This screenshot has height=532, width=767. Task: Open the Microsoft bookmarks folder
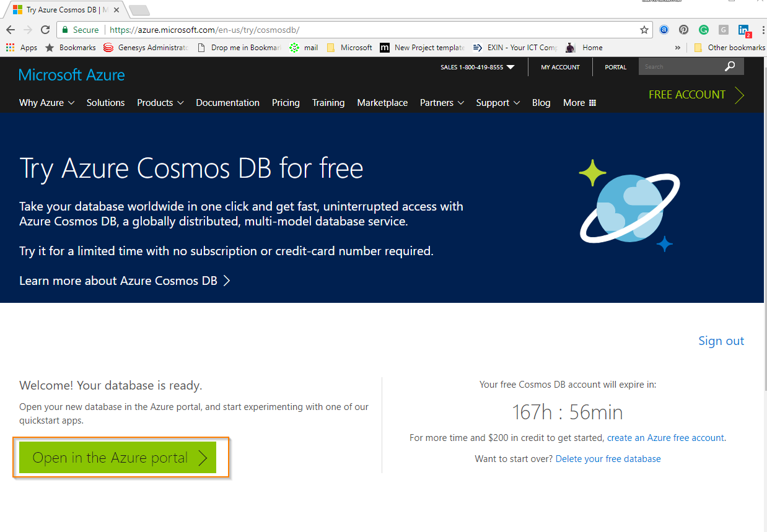click(349, 48)
